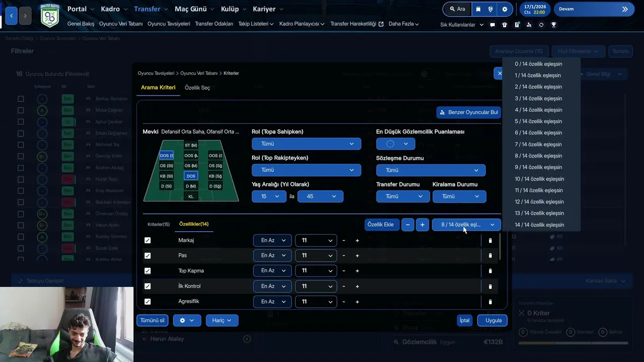Tick the checkbox for Berkay Samancı
This screenshot has width=644, height=362.
21,99
